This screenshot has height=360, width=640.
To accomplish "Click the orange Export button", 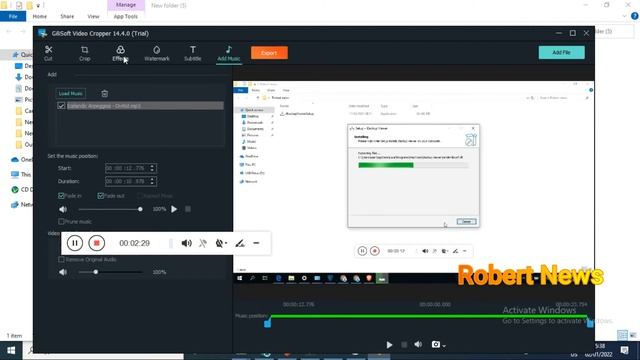I will [269, 53].
